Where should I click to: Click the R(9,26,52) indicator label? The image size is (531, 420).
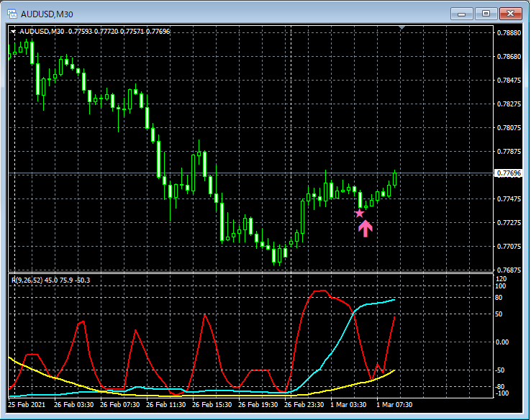tap(51, 280)
